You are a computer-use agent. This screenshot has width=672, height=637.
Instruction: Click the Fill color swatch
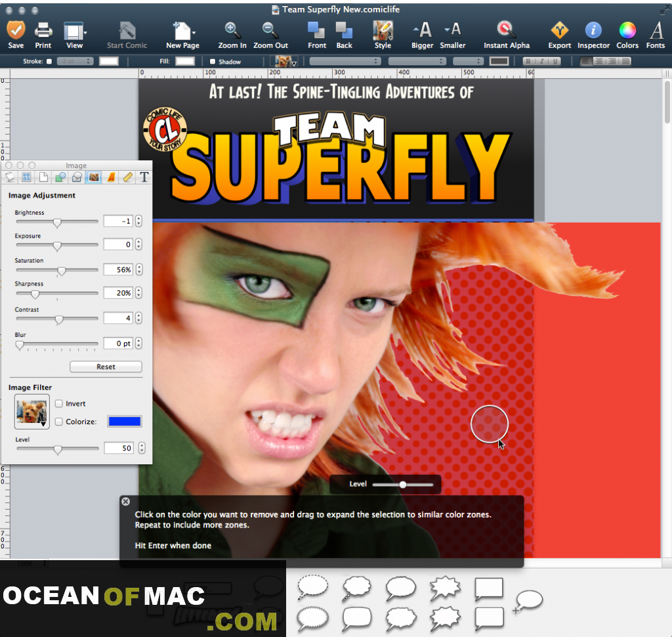click(185, 61)
